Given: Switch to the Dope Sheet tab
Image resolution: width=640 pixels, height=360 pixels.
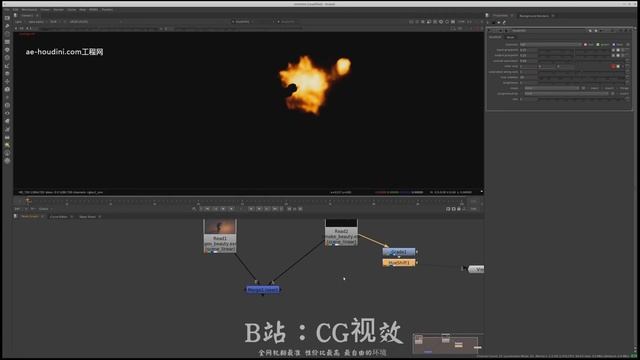Looking at the screenshot, I should 87,217.
